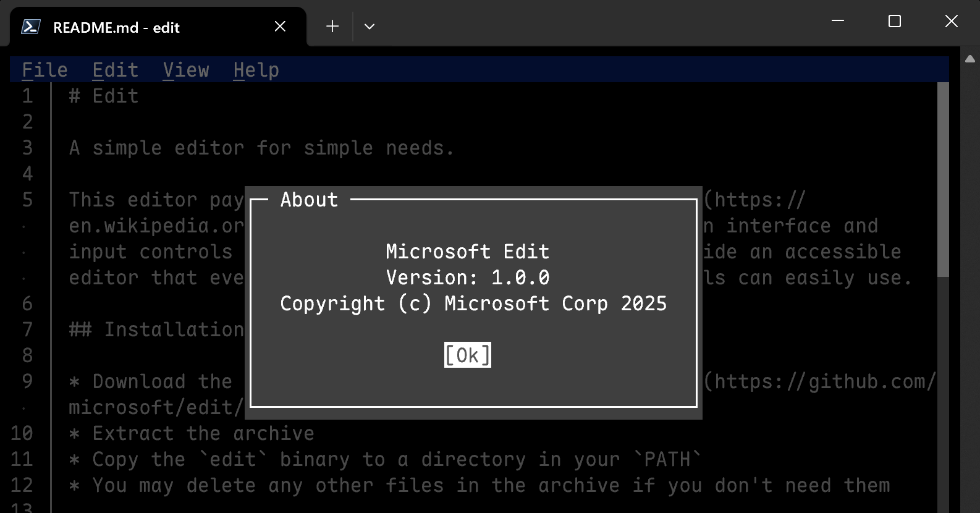Open the Edit menu

coord(115,70)
